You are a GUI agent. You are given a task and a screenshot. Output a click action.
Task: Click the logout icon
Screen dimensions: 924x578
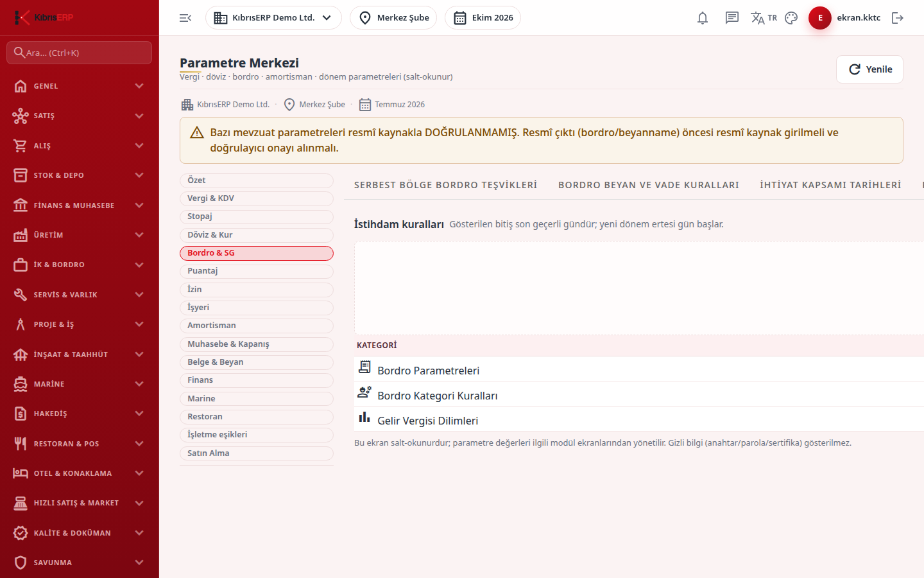point(898,18)
